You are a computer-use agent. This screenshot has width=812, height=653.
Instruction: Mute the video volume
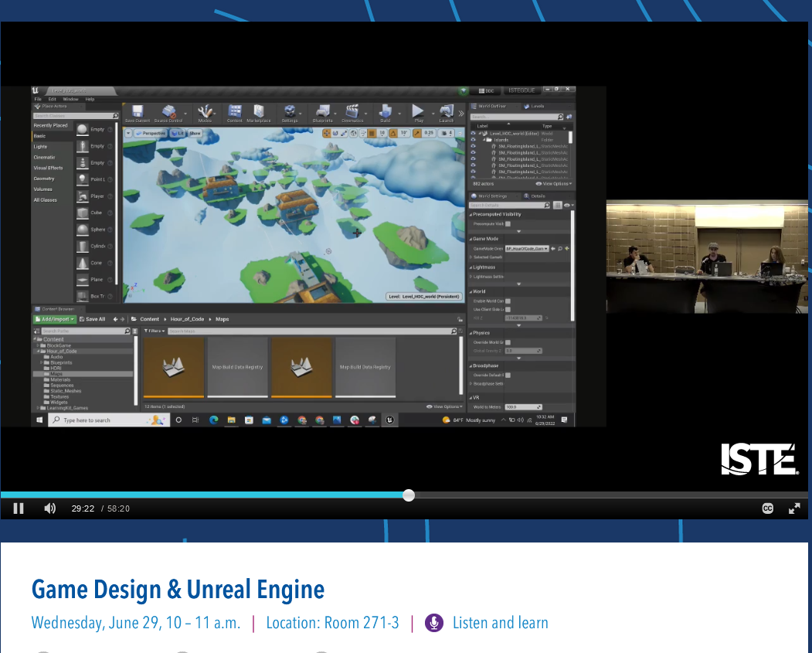[x=49, y=508]
